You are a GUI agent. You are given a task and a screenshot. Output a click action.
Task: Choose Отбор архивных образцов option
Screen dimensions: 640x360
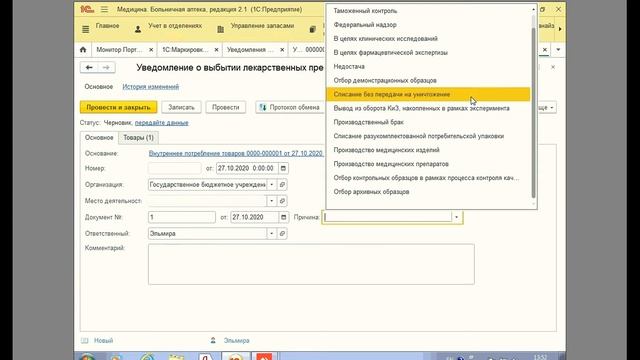tap(428, 192)
